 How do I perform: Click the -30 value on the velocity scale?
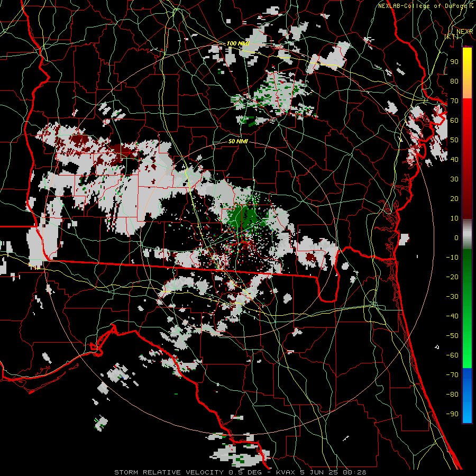(452, 297)
